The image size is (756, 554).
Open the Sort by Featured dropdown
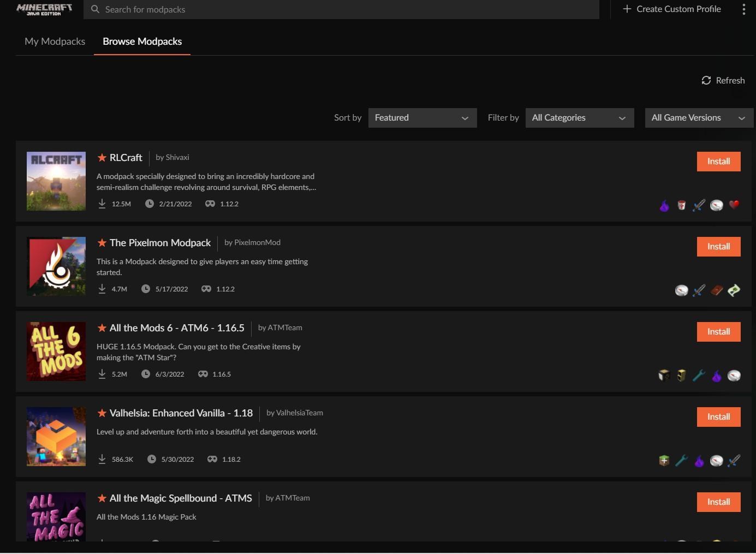click(422, 118)
